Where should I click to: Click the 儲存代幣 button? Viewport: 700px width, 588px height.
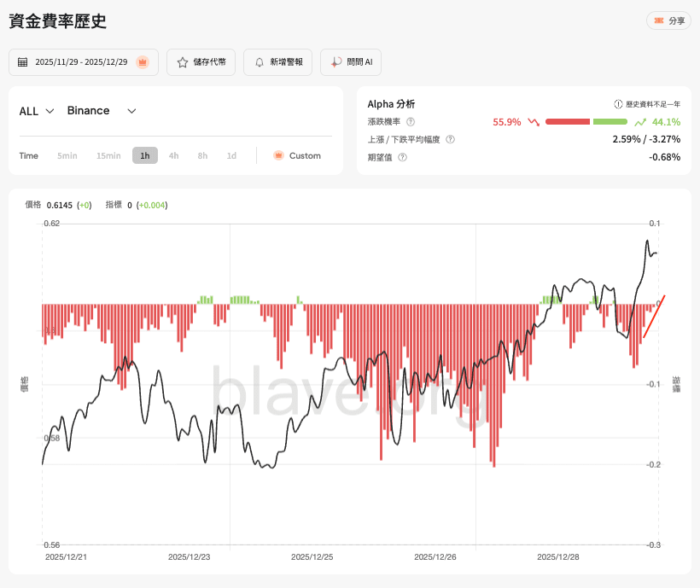pyautogui.click(x=201, y=62)
